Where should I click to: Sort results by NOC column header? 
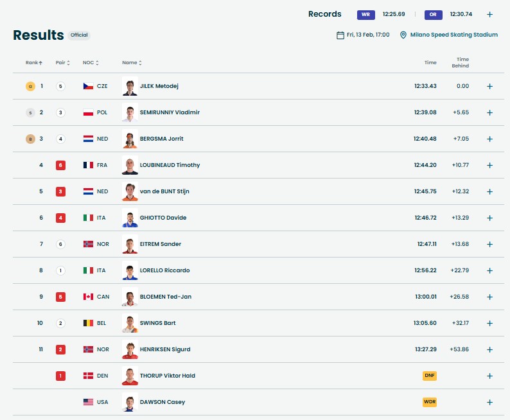coord(90,63)
